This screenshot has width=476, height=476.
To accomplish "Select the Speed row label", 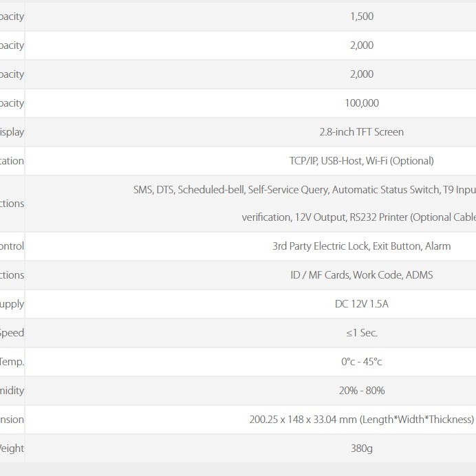I will coord(12,333).
